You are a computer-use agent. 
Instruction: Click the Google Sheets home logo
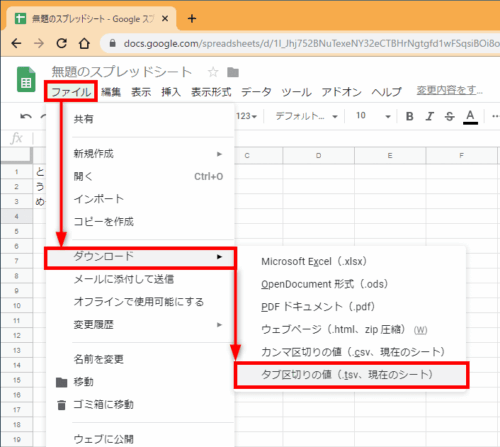click(x=26, y=79)
